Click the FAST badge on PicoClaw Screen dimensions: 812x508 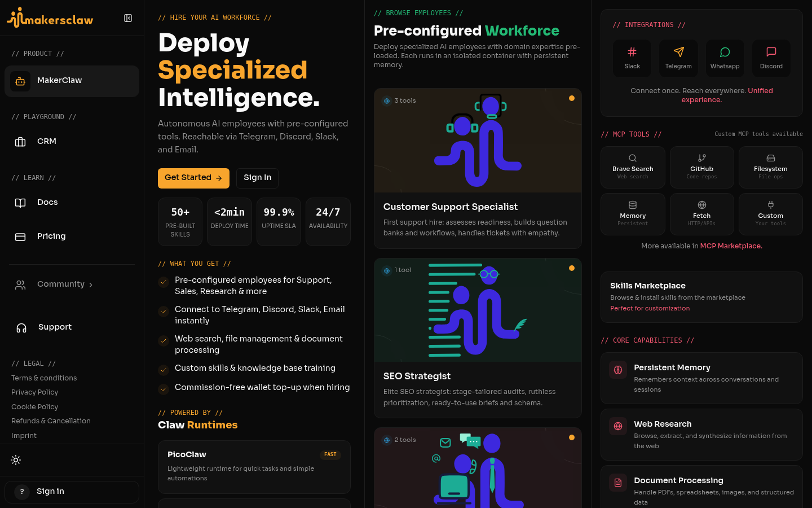(330, 455)
